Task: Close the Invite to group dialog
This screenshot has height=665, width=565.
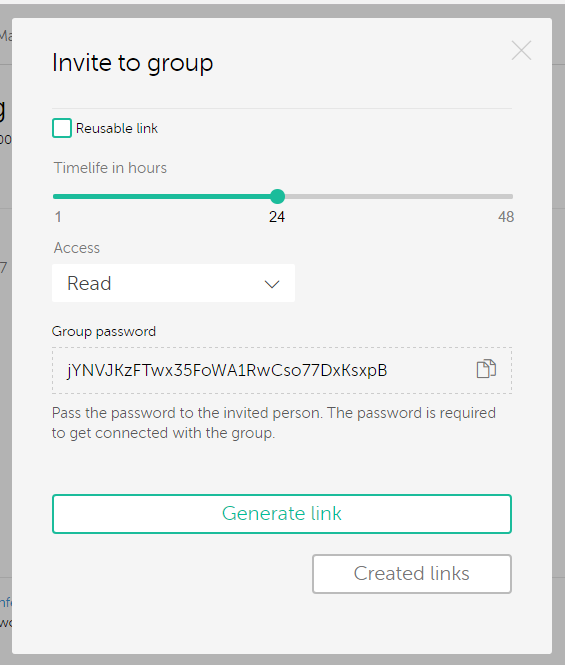Action: (521, 50)
